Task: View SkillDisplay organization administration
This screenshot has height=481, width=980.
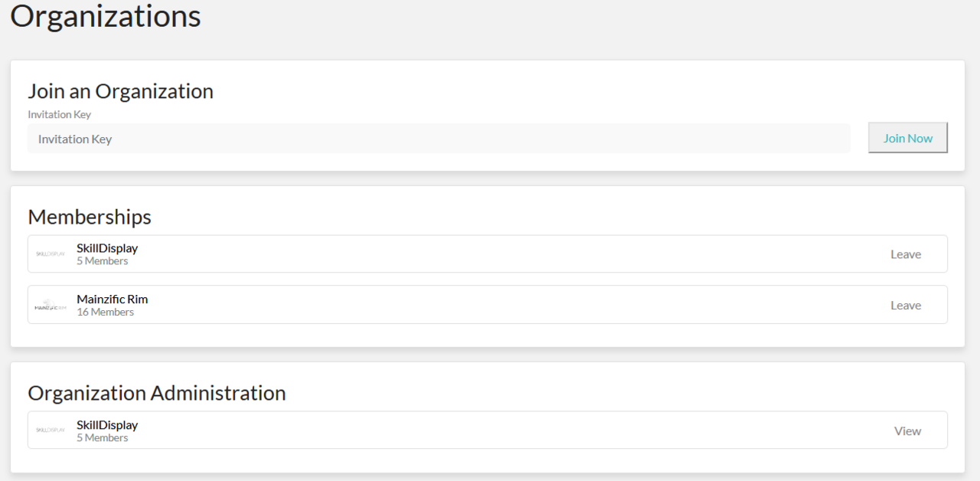Action: pos(907,431)
